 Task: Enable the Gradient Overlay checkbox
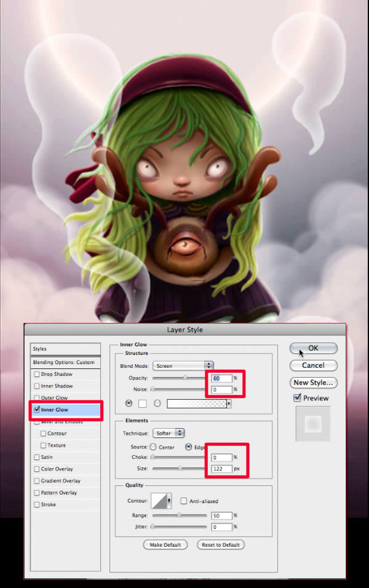37,481
